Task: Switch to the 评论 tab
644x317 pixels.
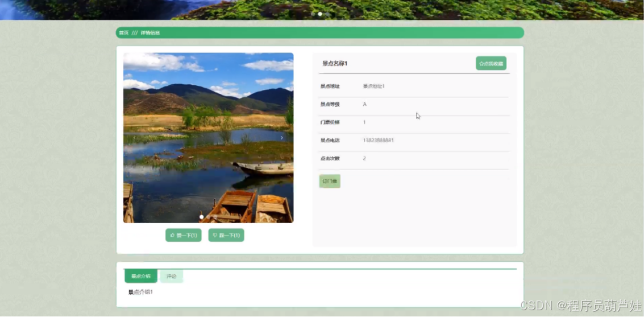Action: (171, 276)
